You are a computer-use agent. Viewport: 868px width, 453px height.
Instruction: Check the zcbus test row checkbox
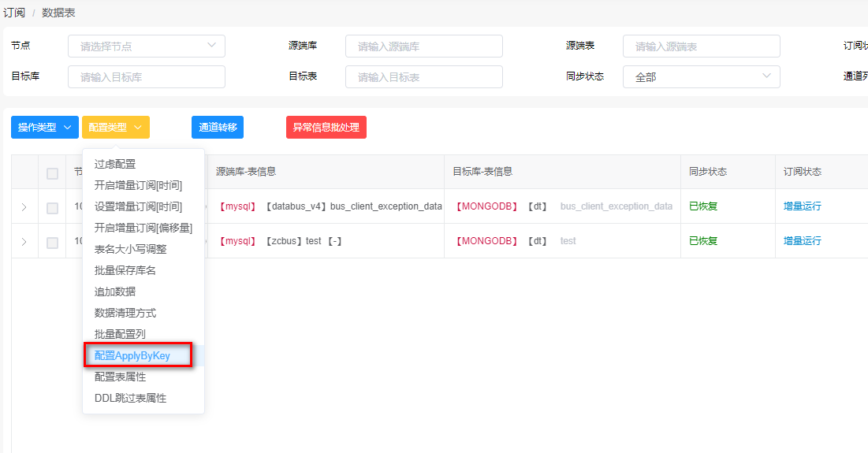[x=52, y=243]
